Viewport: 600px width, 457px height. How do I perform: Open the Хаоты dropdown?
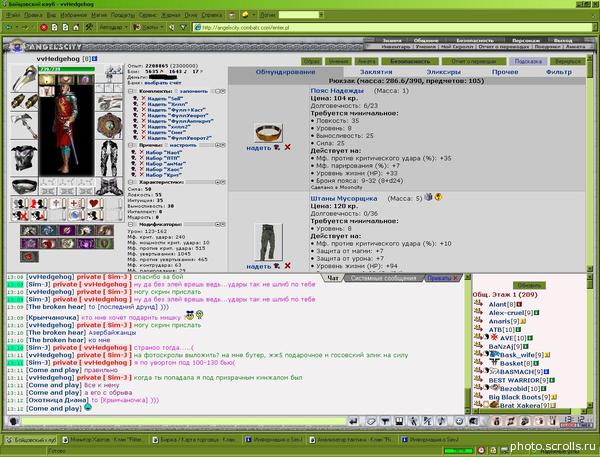(x=148, y=28)
